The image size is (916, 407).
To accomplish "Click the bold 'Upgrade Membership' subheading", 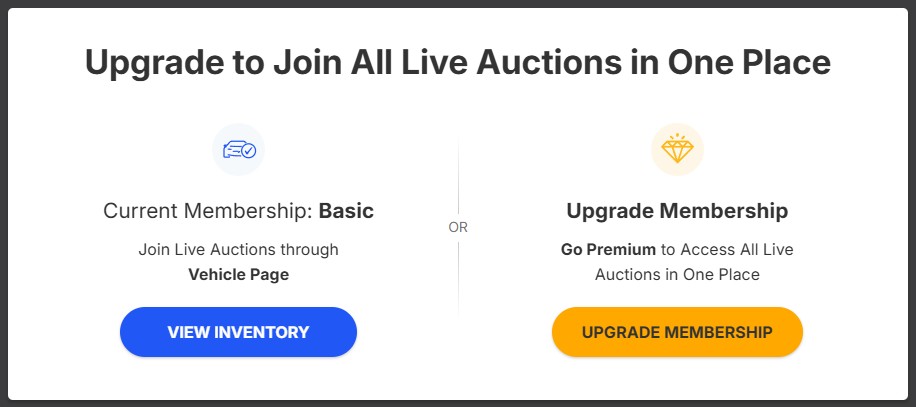I will click(677, 211).
